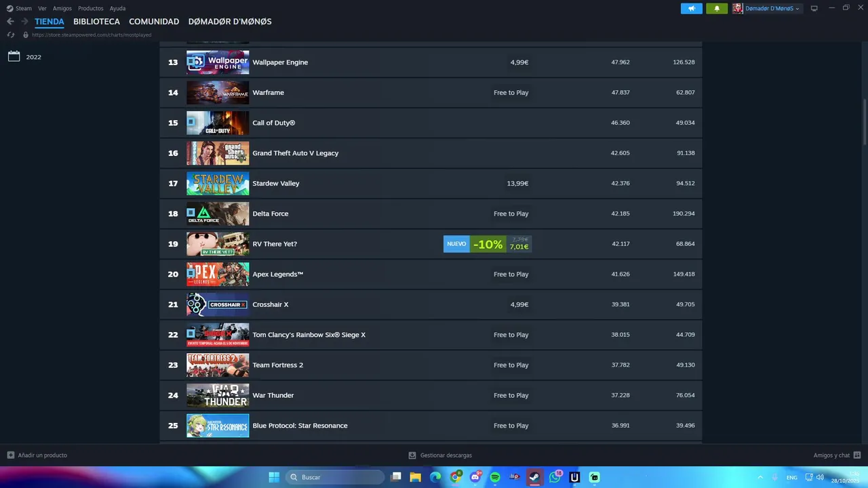This screenshot has width=868, height=488.
Task: Click the Delta Force thumbnail
Action: (218, 213)
